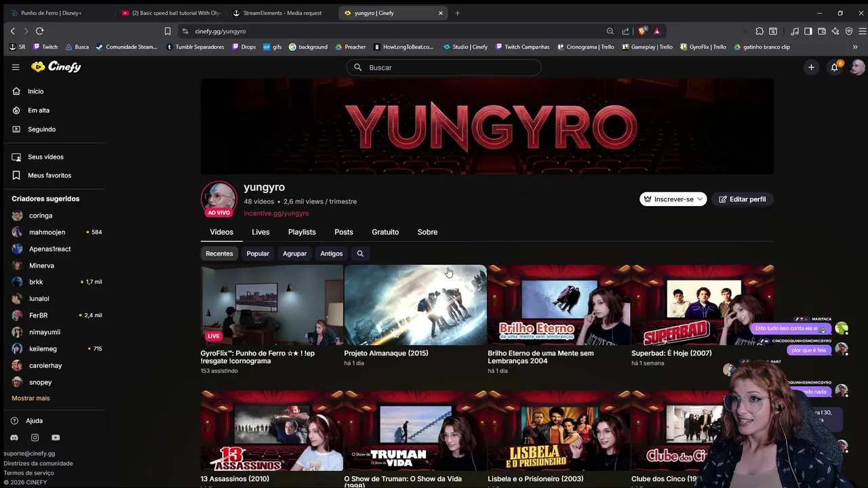This screenshot has height=488, width=868.
Task: Open notifications bell
Action: point(835,67)
